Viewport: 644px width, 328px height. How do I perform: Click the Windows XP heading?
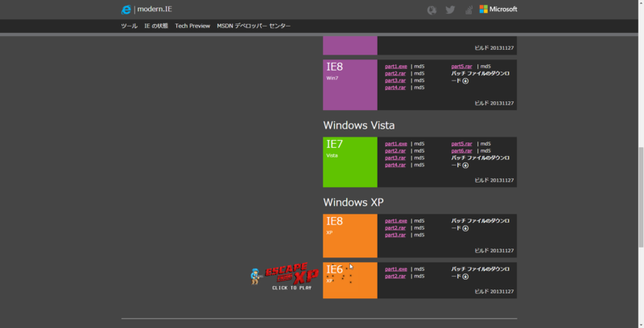pyautogui.click(x=353, y=203)
